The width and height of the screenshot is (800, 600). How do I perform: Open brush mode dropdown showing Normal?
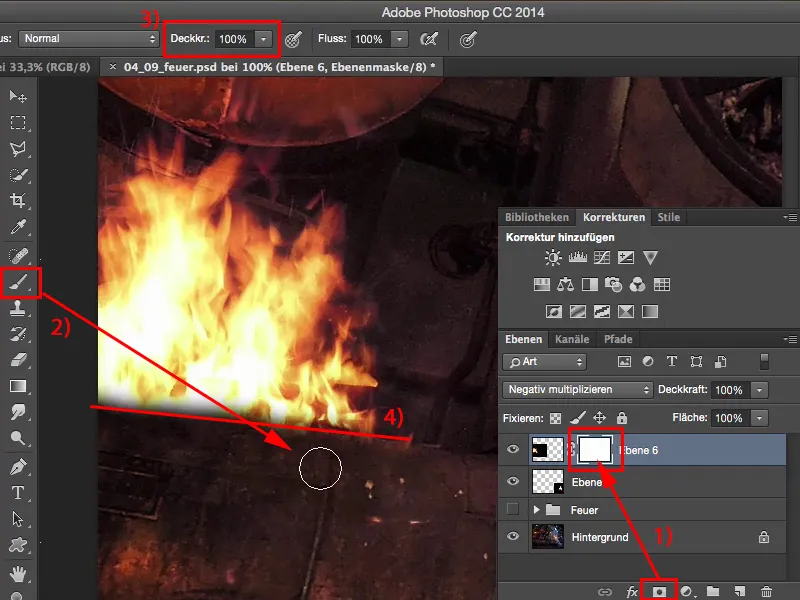[x=88, y=39]
